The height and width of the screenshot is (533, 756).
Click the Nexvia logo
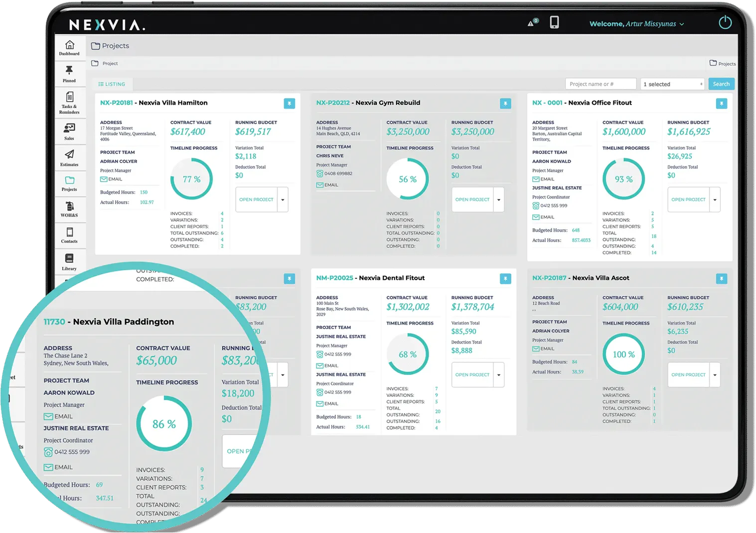coord(107,25)
